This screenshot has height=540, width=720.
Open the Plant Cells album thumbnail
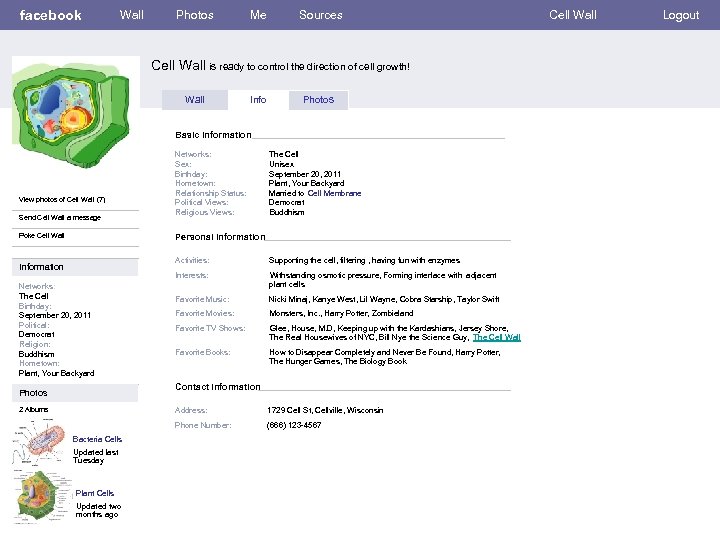click(x=40, y=497)
